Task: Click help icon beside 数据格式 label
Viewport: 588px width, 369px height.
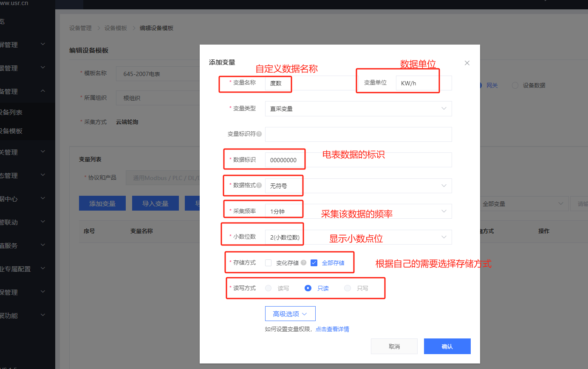Action: tap(259, 185)
